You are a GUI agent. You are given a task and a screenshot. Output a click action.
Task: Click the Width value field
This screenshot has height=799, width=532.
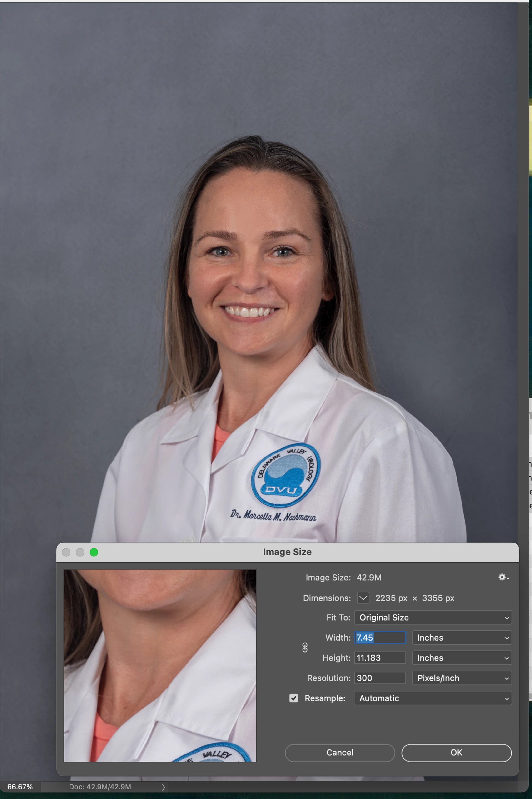pos(380,638)
